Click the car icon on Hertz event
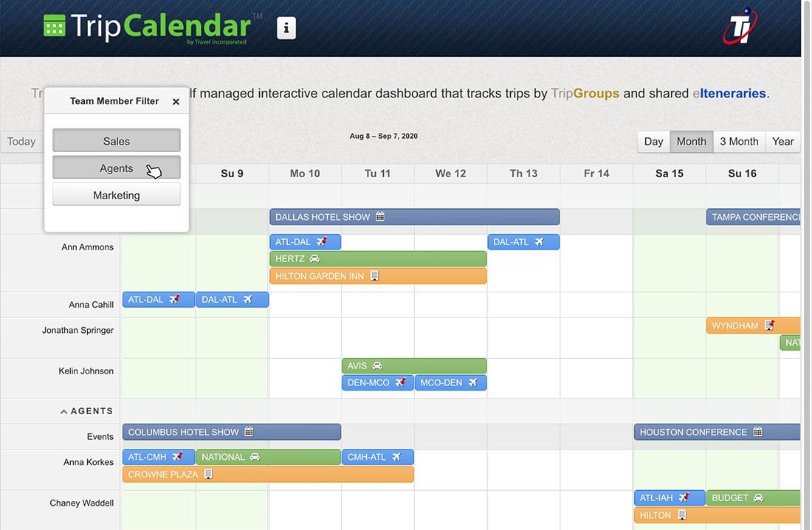This screenshot has height=530, width=812. 314,259
